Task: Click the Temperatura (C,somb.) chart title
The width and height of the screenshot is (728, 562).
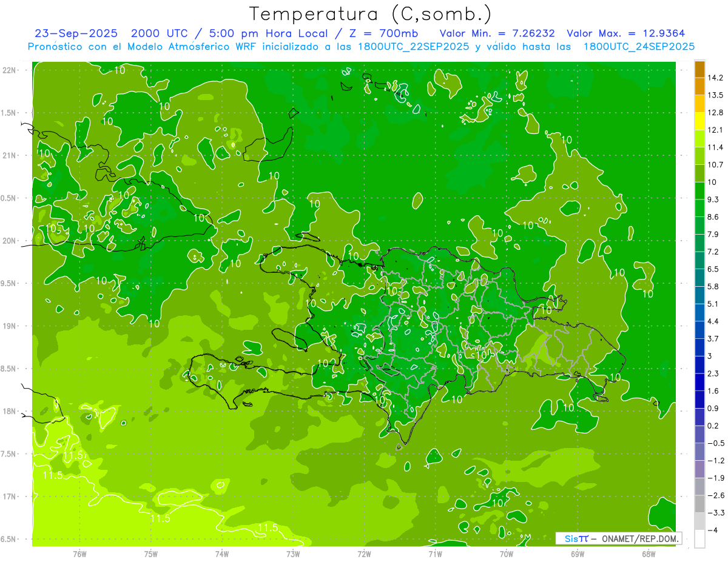Action: [370, 13]
